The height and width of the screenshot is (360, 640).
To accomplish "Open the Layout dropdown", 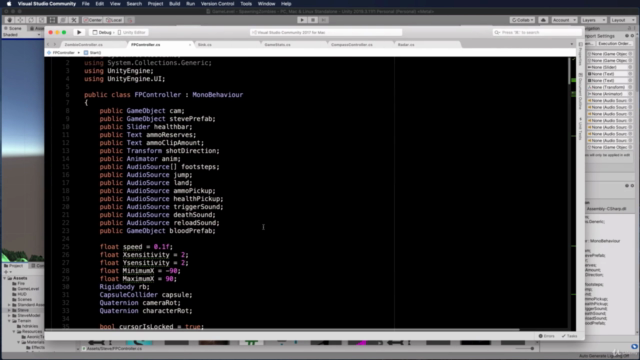I will click(x=623, y=20).
